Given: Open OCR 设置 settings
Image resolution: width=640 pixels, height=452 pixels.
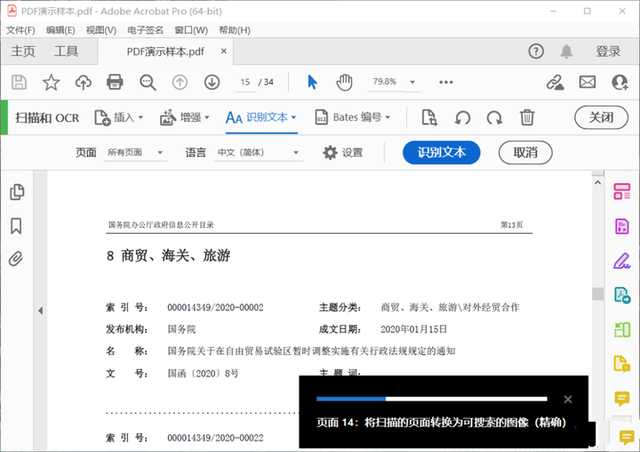Looking at the screenshot, I should (x=343, y=153).
